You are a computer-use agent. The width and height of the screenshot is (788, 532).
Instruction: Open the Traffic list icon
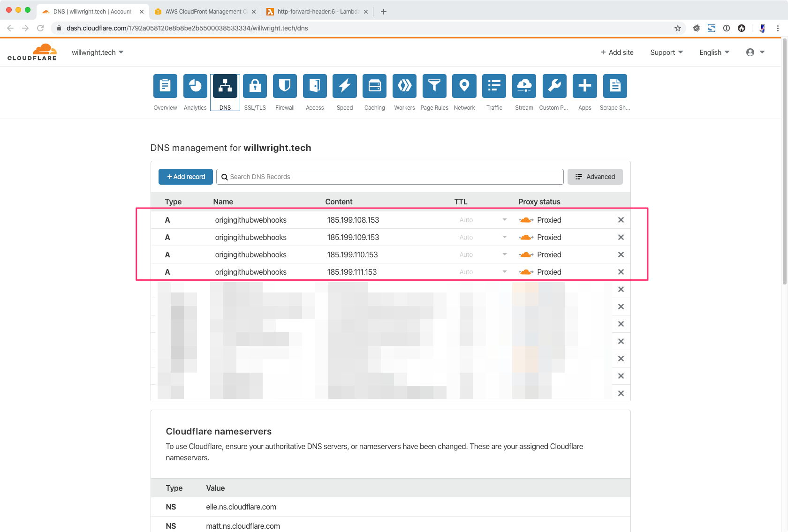tap(494, 86)
